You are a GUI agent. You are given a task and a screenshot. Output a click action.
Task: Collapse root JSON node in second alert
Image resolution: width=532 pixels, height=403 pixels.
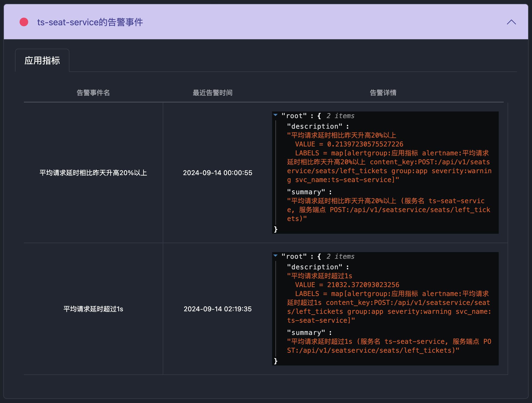275,256
